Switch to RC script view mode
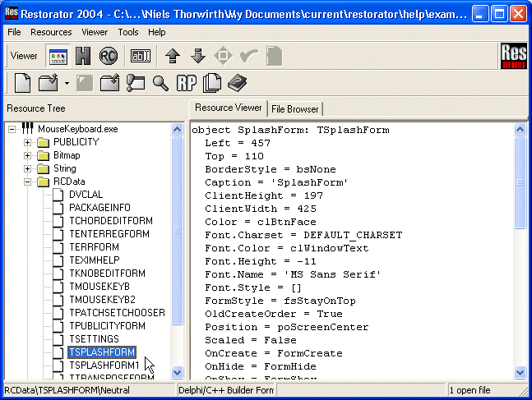Viewport: 532px width, 400px height. click(x=109, y=56)
